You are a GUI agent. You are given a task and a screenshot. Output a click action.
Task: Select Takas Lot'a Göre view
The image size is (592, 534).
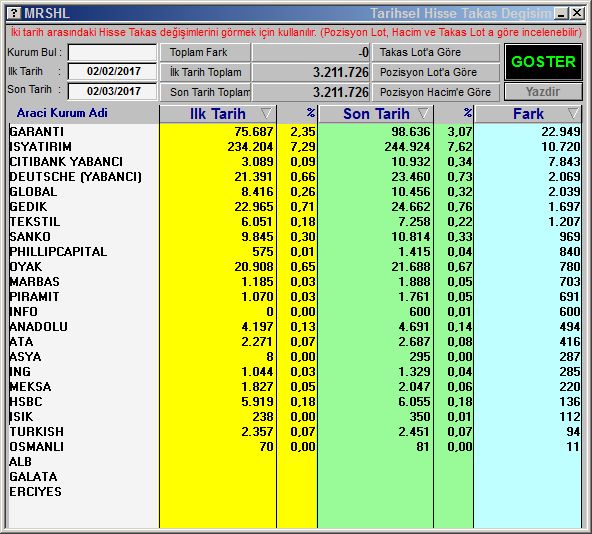tap(436, 52)
